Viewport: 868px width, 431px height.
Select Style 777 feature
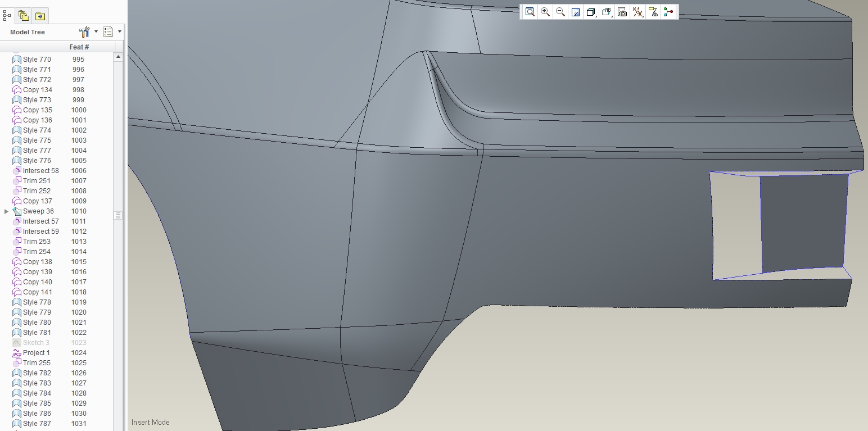pyautogui.click(x=37, y=151)
